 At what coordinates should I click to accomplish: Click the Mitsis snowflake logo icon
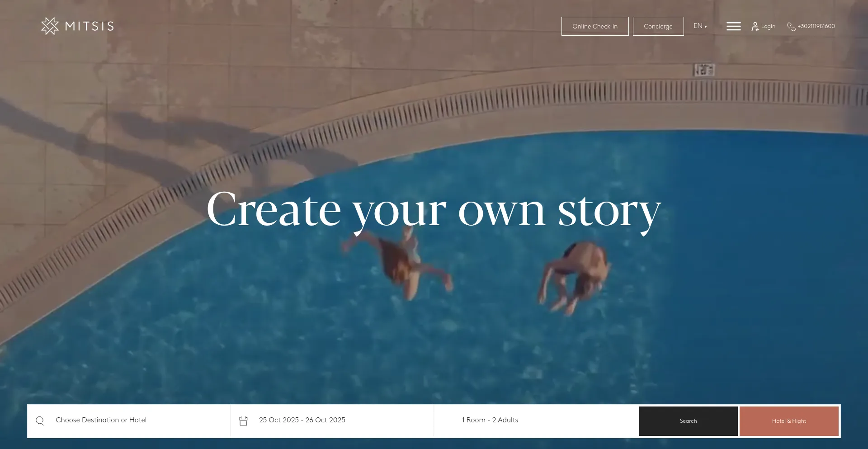point(50,26)
